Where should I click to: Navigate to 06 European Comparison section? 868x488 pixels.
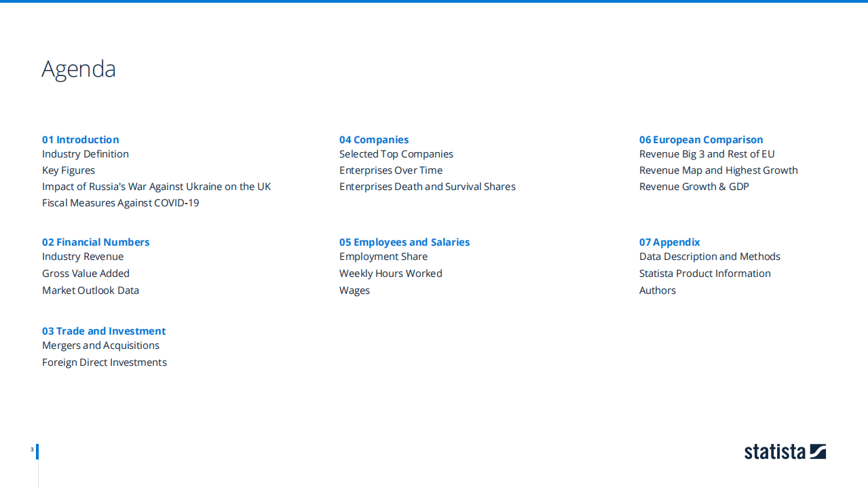click(x=701, y=140)
